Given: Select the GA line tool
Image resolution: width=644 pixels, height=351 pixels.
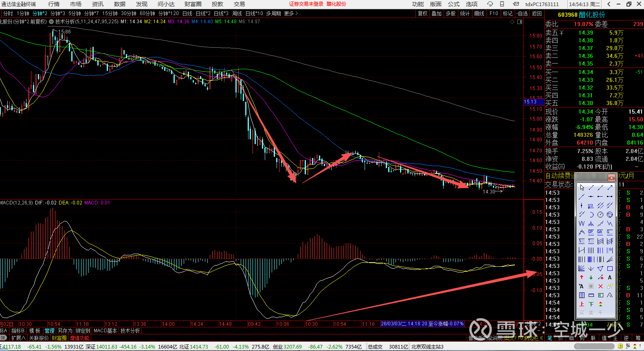Looking at the screenshot, I should click(x=600, y=233).
